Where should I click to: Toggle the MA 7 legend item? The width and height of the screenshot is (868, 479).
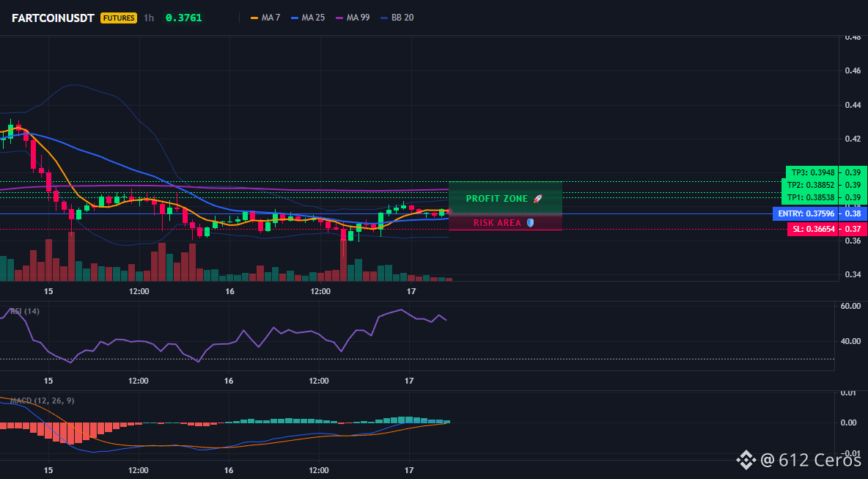pyautogui.click(x=265, y=18)
